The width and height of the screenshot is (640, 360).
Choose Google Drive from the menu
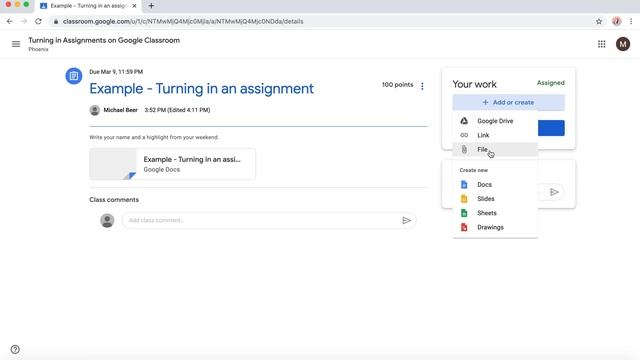[x=495, y=121]
